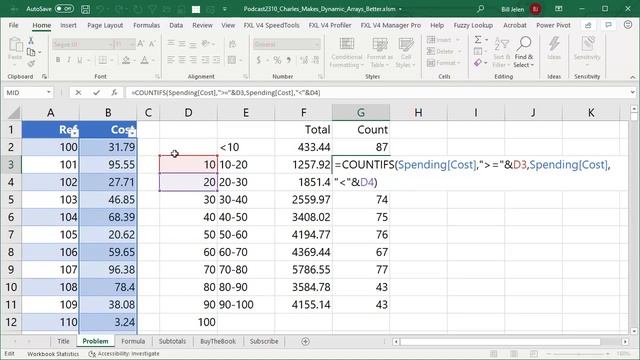Click the Select All corner triangle
Image resolution: width=640 pixels, height=360 pixels.
pos(13,113)
